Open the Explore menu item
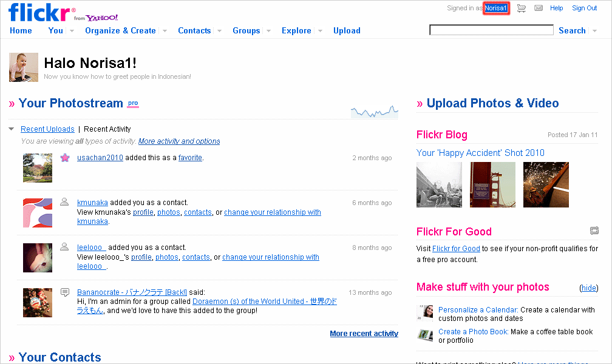This screenshot has height=364, width=612. coord(296,30)
